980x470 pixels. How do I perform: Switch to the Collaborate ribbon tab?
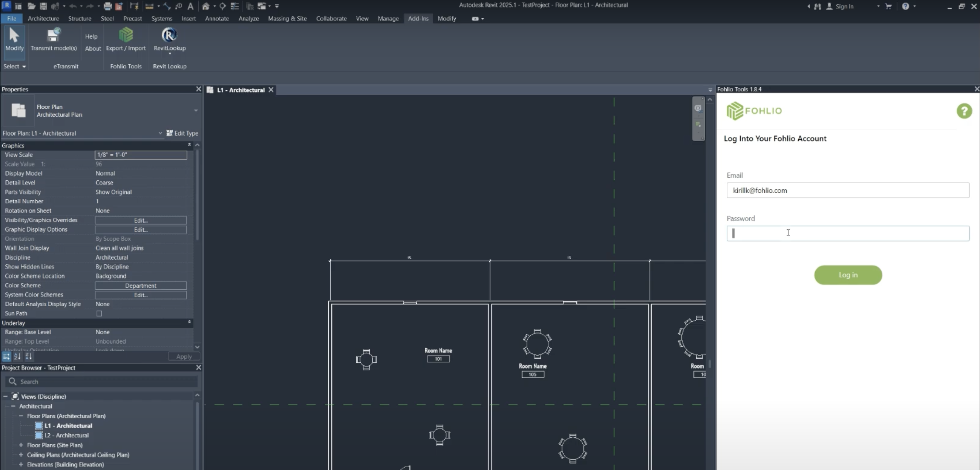[331, 18]
